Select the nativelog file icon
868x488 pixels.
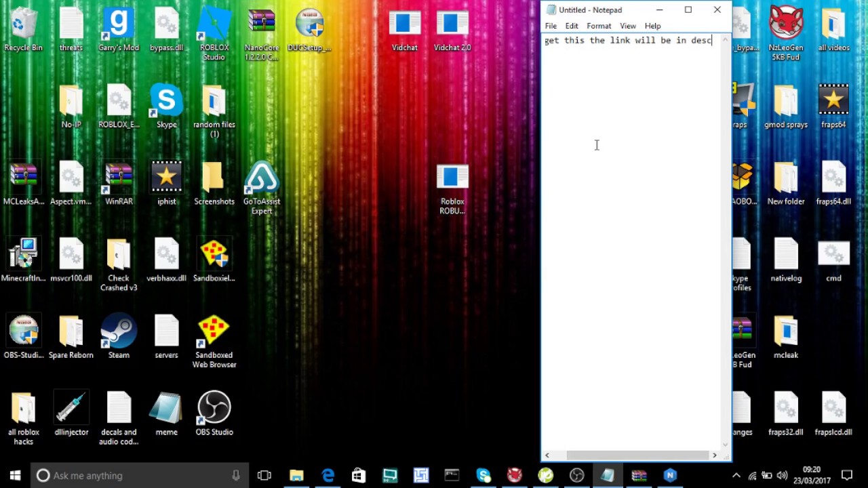pyautogui.click(x=786, y=261)
